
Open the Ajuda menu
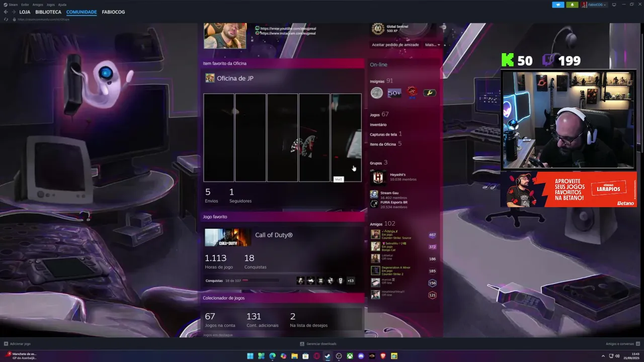[x=62, y=5]
